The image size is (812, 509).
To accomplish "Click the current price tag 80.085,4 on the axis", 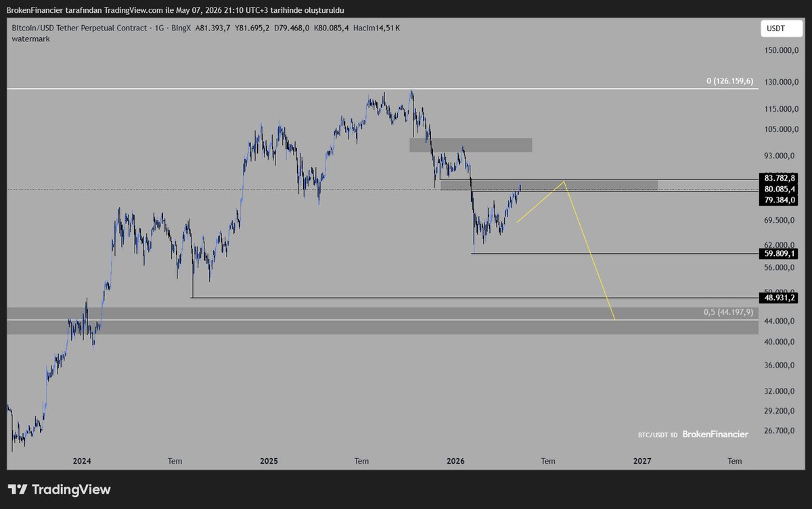I will [780, 189].
